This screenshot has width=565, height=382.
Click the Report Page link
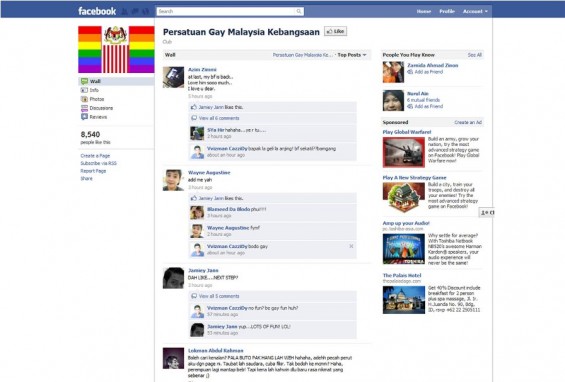click(x=93, y=171)
